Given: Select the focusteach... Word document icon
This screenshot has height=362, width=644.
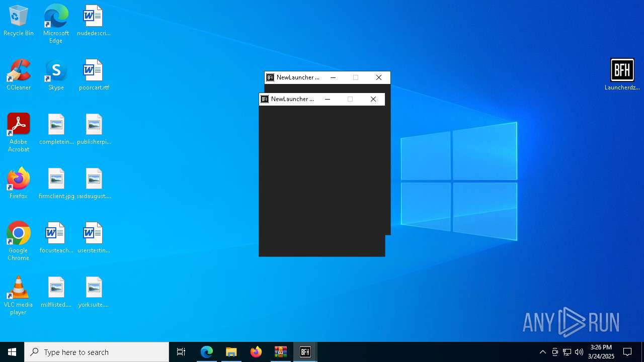Looking at the screenshot, I should (x=56, y=238).
